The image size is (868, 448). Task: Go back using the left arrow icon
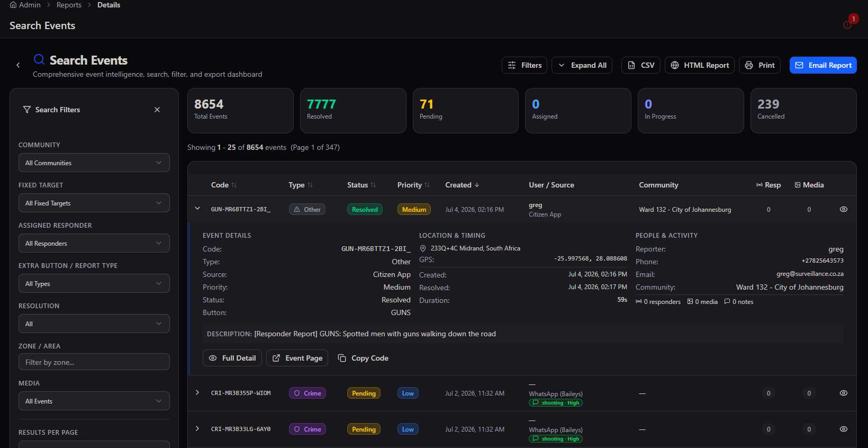[18, 65]
